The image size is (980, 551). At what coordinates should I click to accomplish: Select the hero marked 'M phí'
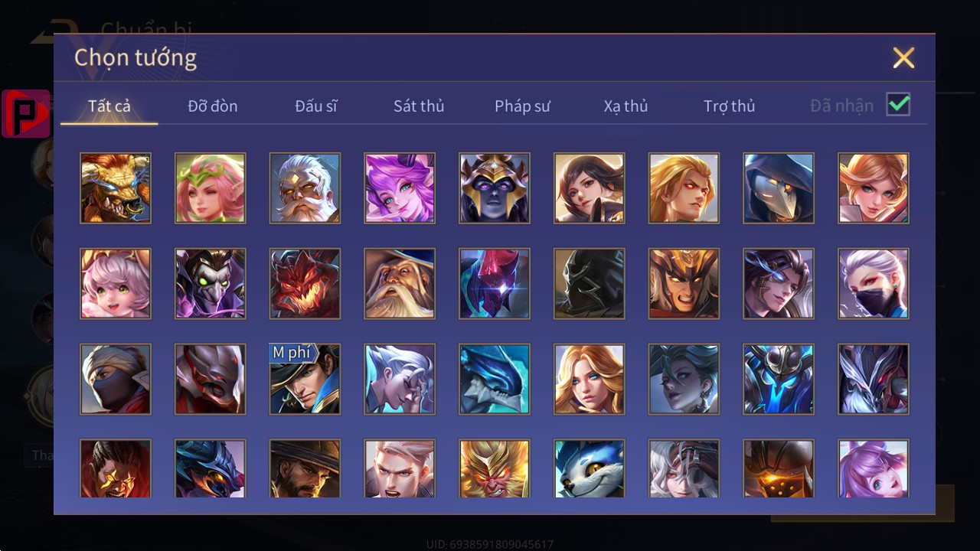[305, 379]
